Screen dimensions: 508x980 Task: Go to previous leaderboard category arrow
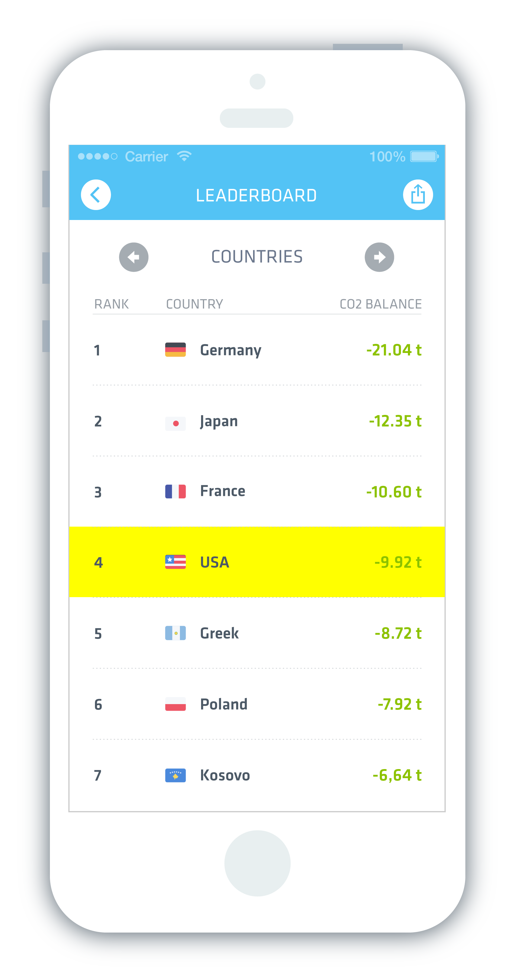[134, 257]
